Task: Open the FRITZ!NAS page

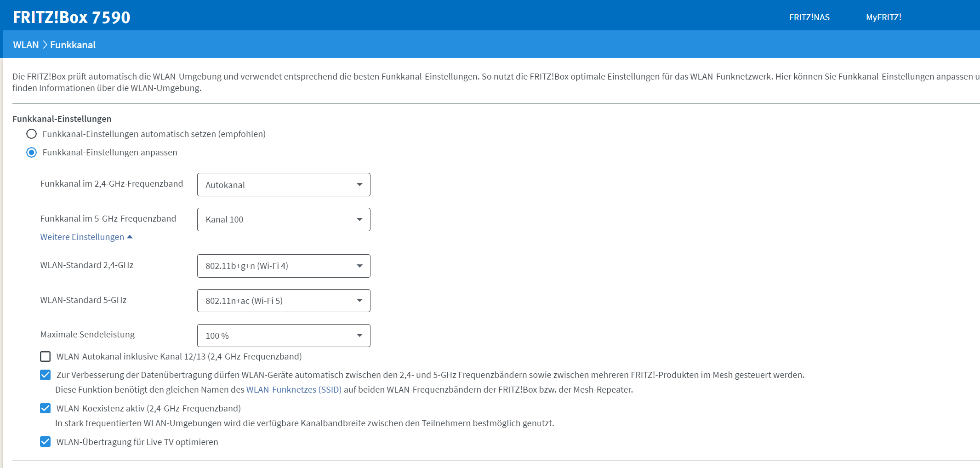Action: 809,17
